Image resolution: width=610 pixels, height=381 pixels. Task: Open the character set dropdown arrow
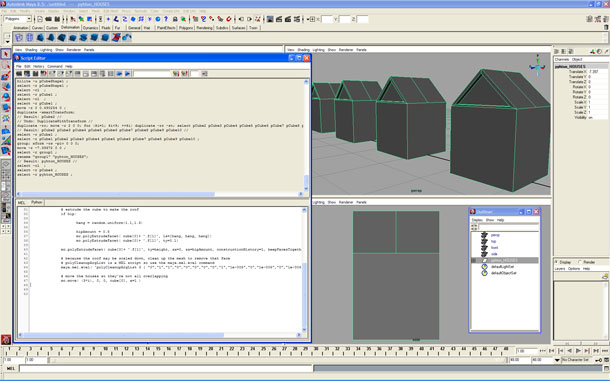pyautogui.click(x=557, y=360)
